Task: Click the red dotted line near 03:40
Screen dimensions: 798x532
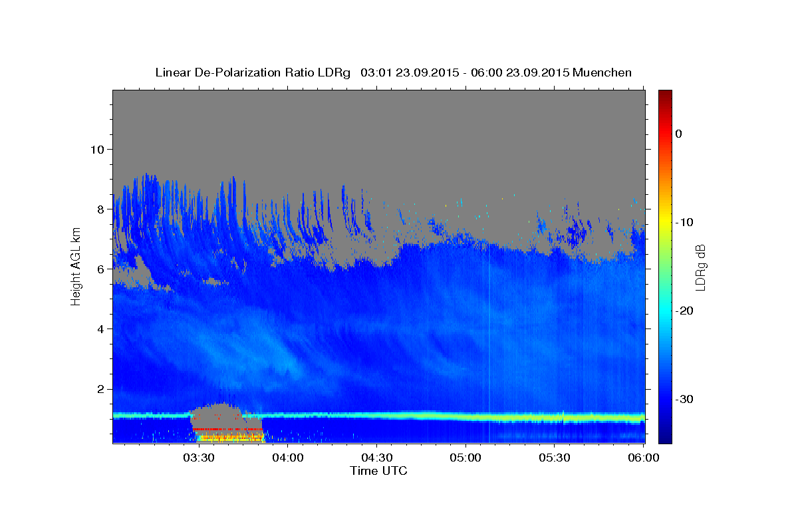Action: (x=227, y=429)
